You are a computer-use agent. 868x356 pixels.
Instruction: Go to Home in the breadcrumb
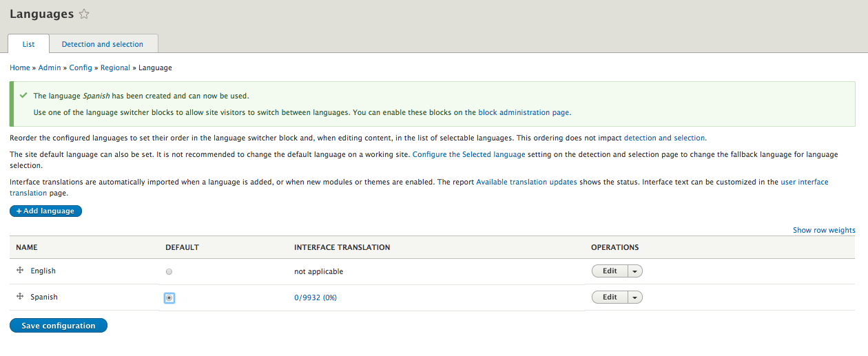click(19, 67)
